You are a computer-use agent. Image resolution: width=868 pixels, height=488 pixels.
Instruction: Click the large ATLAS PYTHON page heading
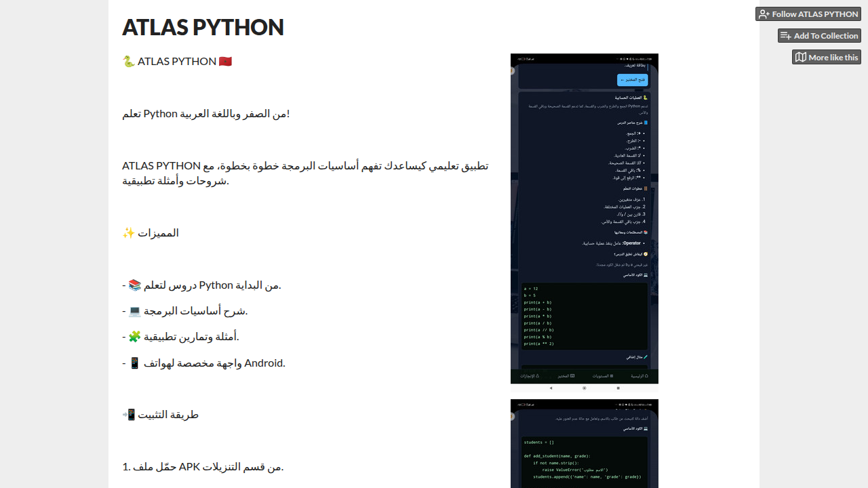(x=203, y=27)
